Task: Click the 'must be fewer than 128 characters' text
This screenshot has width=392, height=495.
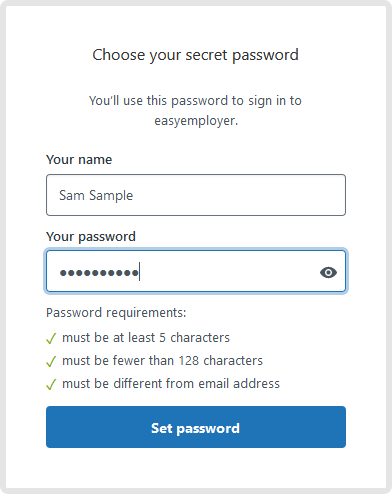Action: (162, 361)
